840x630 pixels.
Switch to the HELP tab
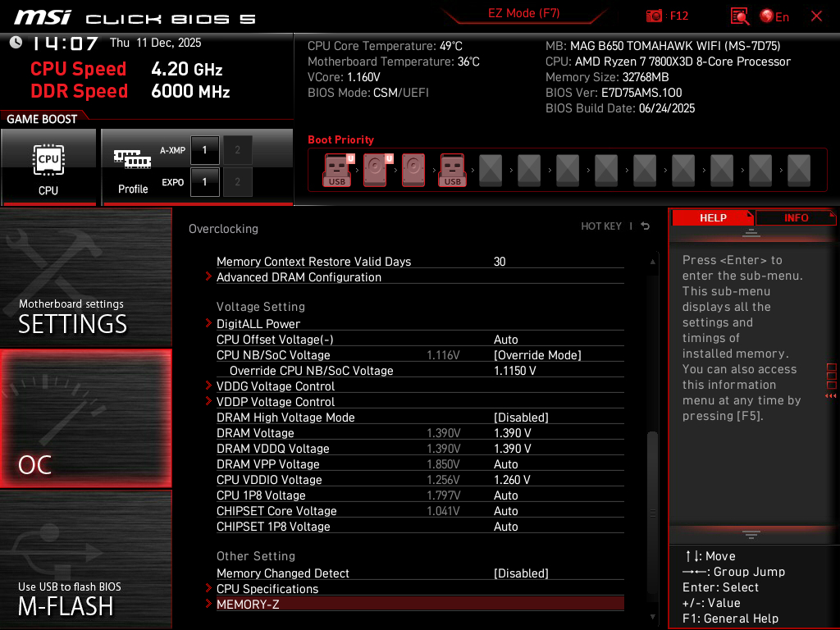[x=713, y=218]
